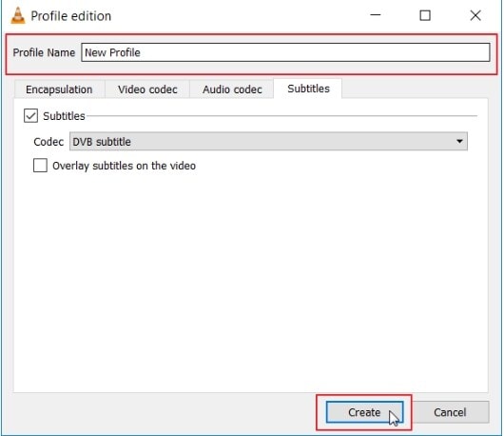This screenshot has width=504, height=436.
Task: Click the Subtitles group label text
Action: pos(64,116)
